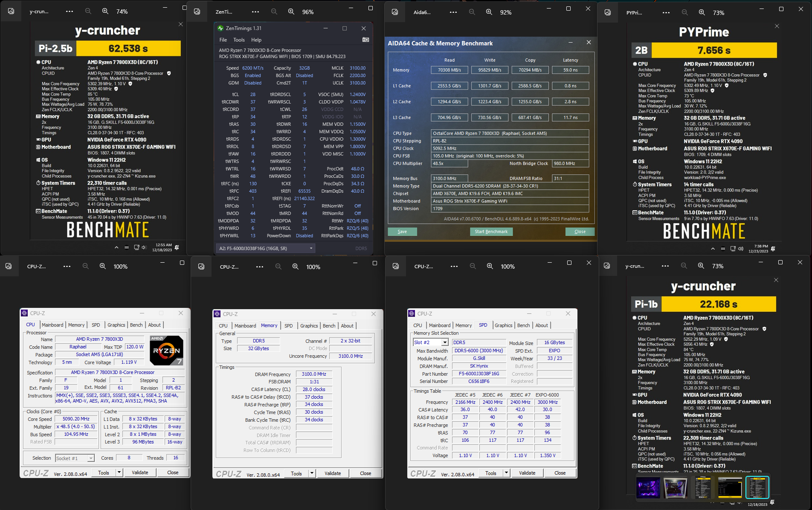The width and height of the screenshot is (812, 510).
Task: Open the A2: F5-6000J3038F16G module dropdown in ZenTimings
Action: [265, 248]
